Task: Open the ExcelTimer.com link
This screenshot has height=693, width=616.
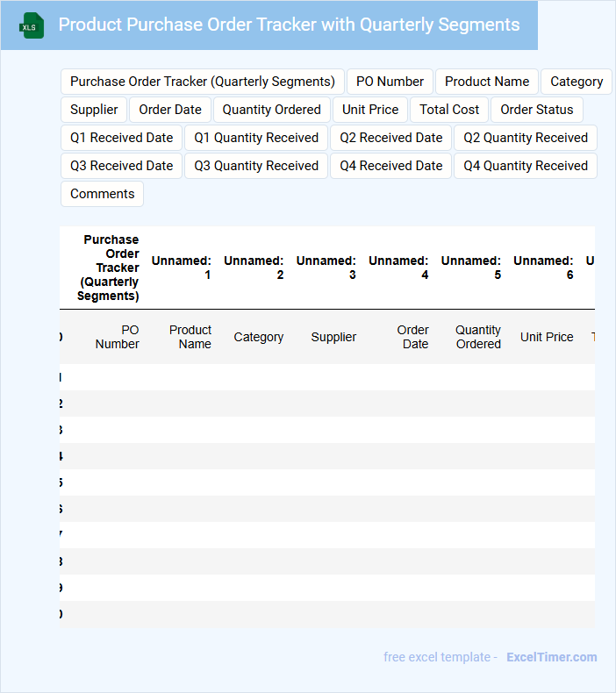Action: click(x=551, y=657)
